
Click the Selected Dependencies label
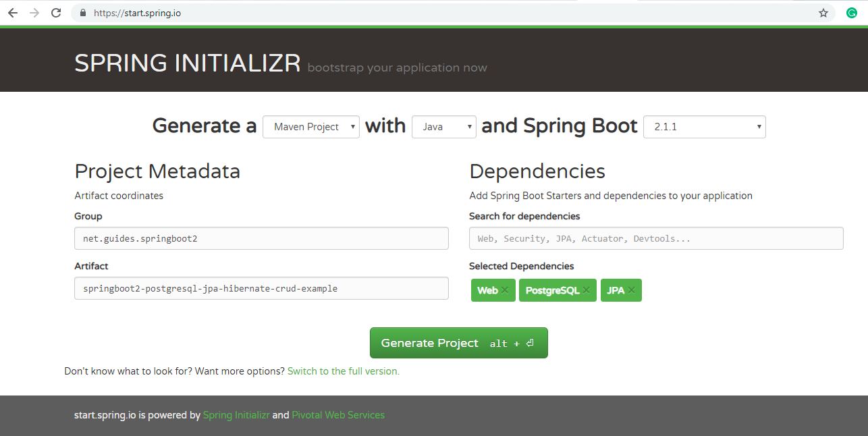point(522,266)
